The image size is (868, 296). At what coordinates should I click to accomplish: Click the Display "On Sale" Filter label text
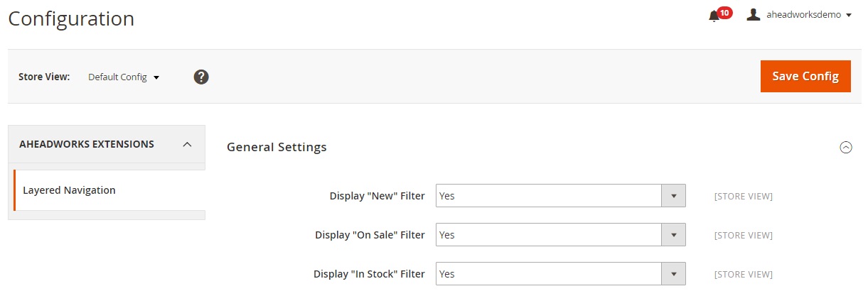click(x=370, y=235)
